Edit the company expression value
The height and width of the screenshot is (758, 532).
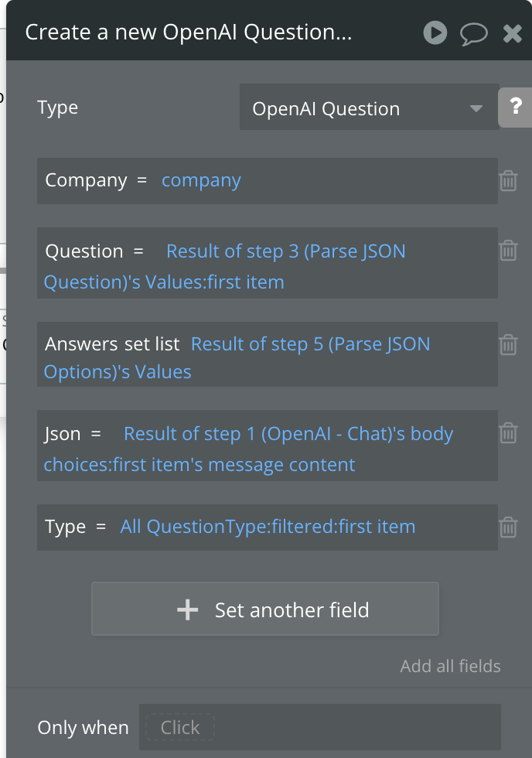tap(201, 180)
